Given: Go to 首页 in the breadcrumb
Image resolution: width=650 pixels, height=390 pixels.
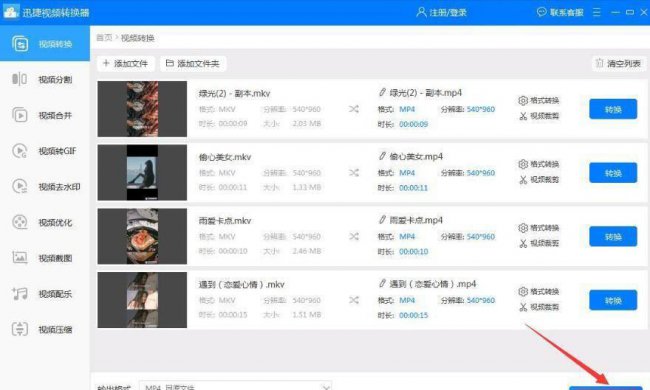Looking at the screenshot, I should tap(104, 38).
